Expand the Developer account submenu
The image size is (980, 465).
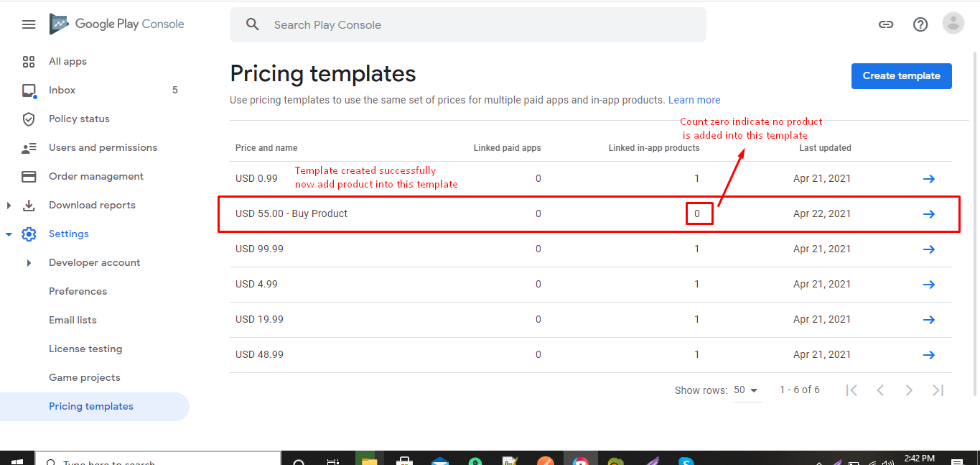(29, 263)
